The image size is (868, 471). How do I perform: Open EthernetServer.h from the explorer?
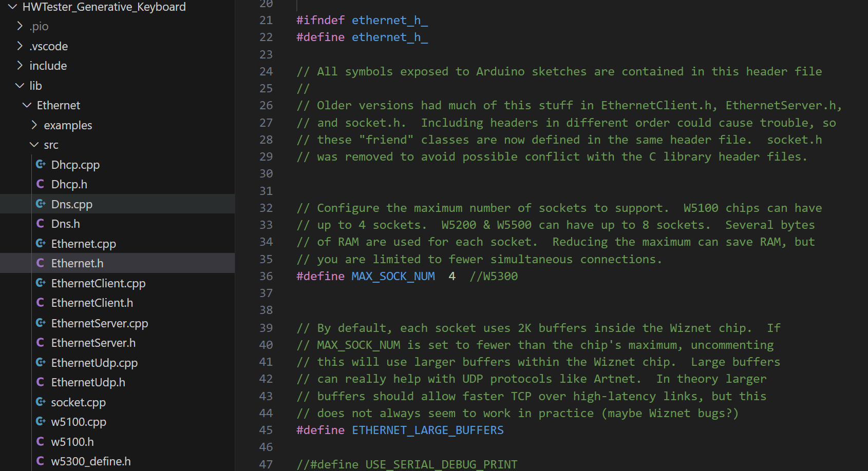pyautogui.click(x=93, y=343)
